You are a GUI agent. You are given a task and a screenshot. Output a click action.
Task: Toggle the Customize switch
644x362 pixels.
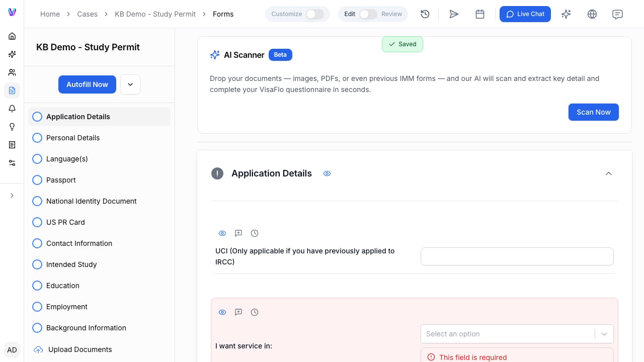[315, 14]
